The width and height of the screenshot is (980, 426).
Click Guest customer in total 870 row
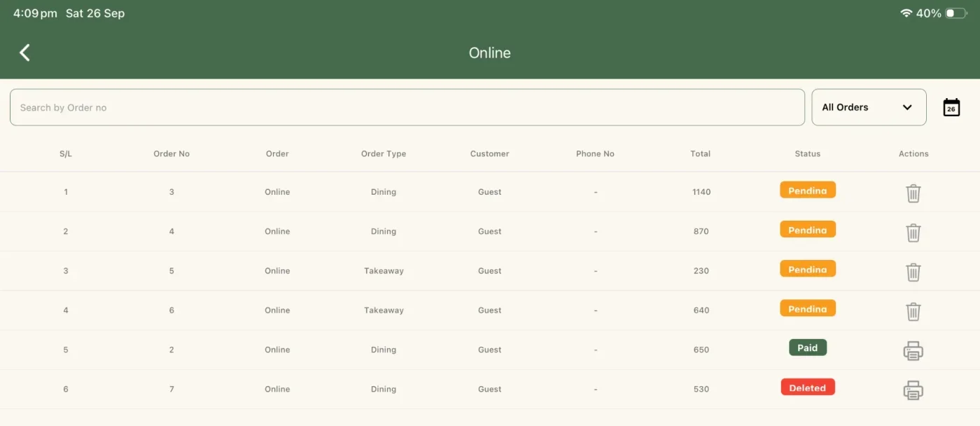tap(490, 231)
